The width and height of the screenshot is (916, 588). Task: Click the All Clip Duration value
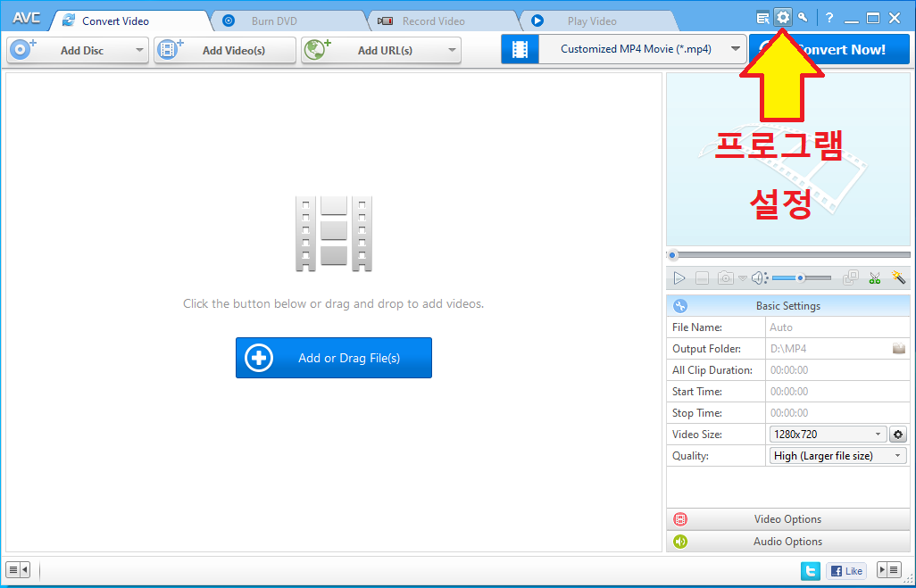(x=837, y=370)
